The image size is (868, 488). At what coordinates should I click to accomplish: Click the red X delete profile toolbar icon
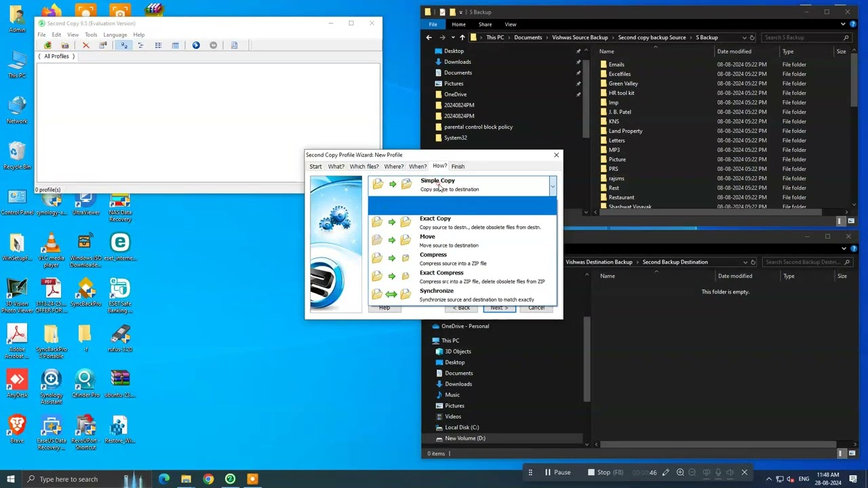[x=85, y=45]
